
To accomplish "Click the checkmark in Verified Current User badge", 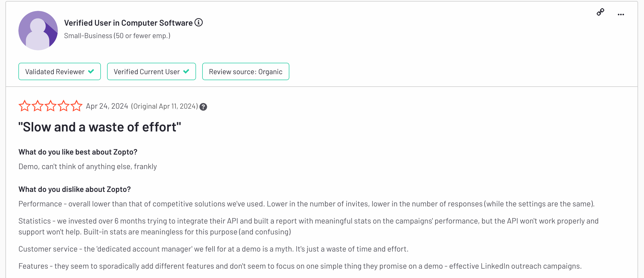I will point(186,71).
